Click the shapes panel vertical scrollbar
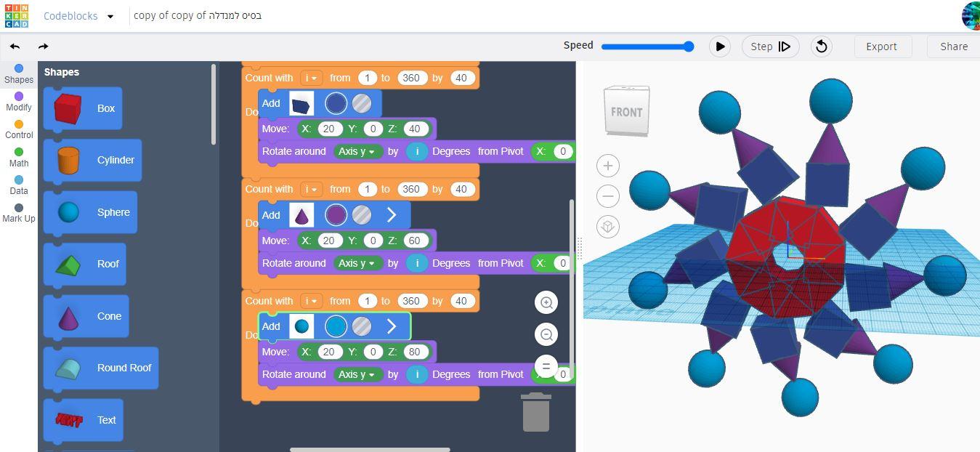Screen dimensions: 980x452 pos(214,104)
